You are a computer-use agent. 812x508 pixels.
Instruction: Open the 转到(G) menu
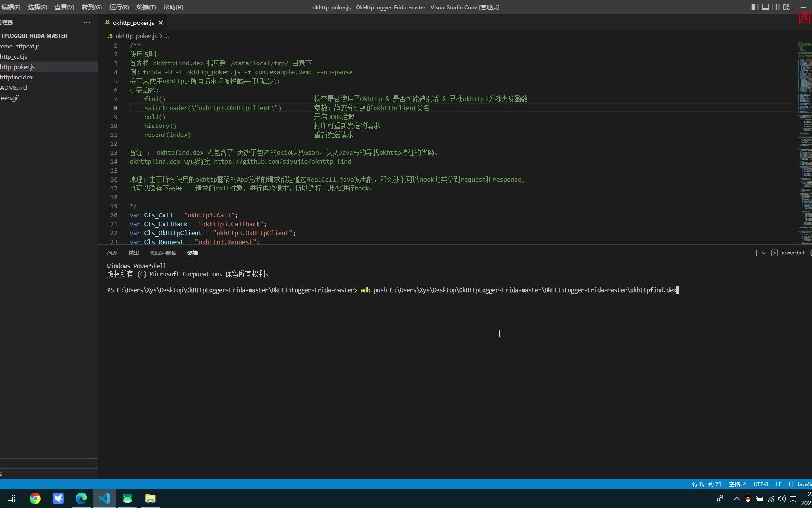[92, 7]
